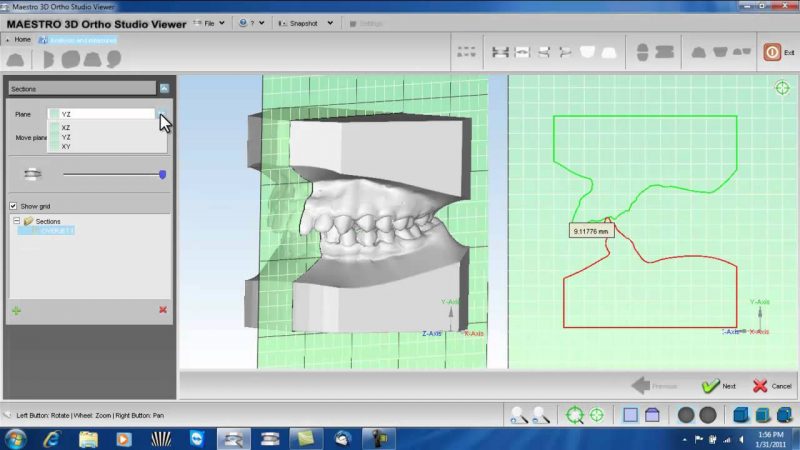800x450 pixels.
Task: Show hidden system tray icons arrow
Action: [x=684, y=440]
